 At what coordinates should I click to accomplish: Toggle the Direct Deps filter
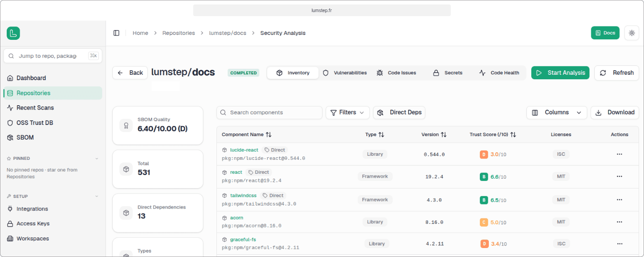click(399, 112)
